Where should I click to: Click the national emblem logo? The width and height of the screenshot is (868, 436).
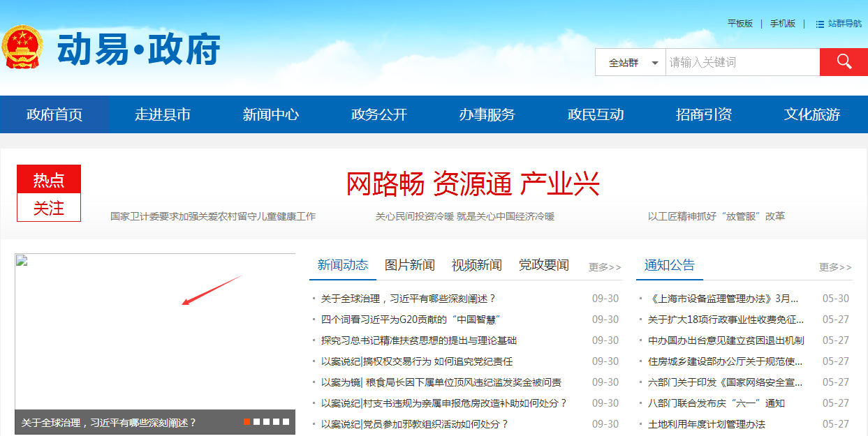(x=22, y=47)
